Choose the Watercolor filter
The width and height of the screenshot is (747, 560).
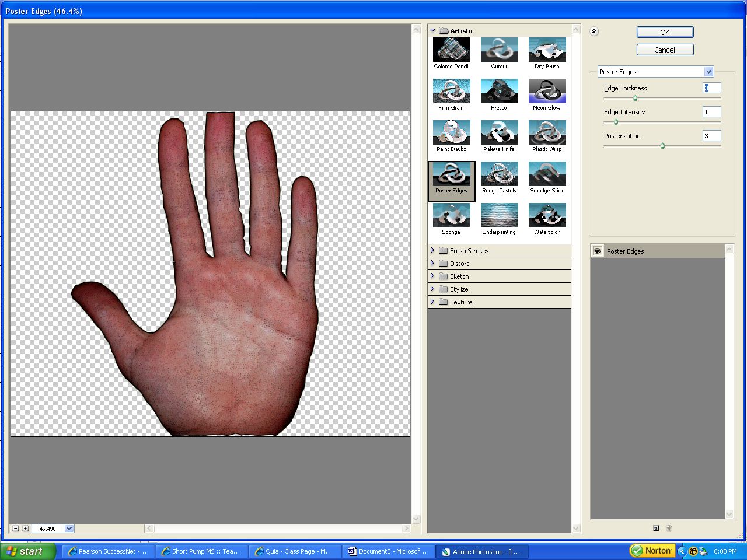pos(546,215)
